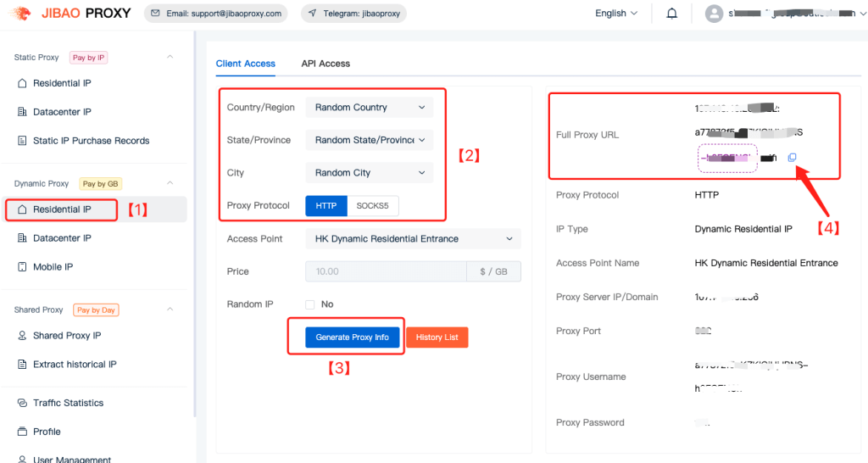Switch to the API Access tab
Image resolution: width=868 pixels, height=463 pixels.
[325, 64]
